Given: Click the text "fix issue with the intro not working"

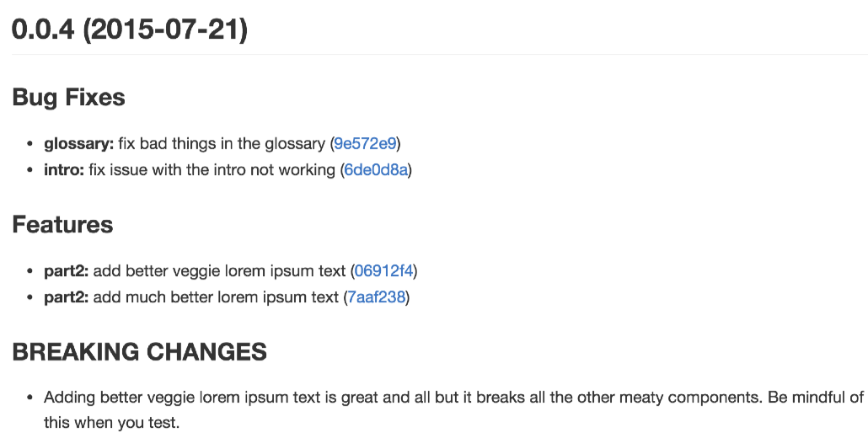Looking at the screenshot, I should (212, 169).
